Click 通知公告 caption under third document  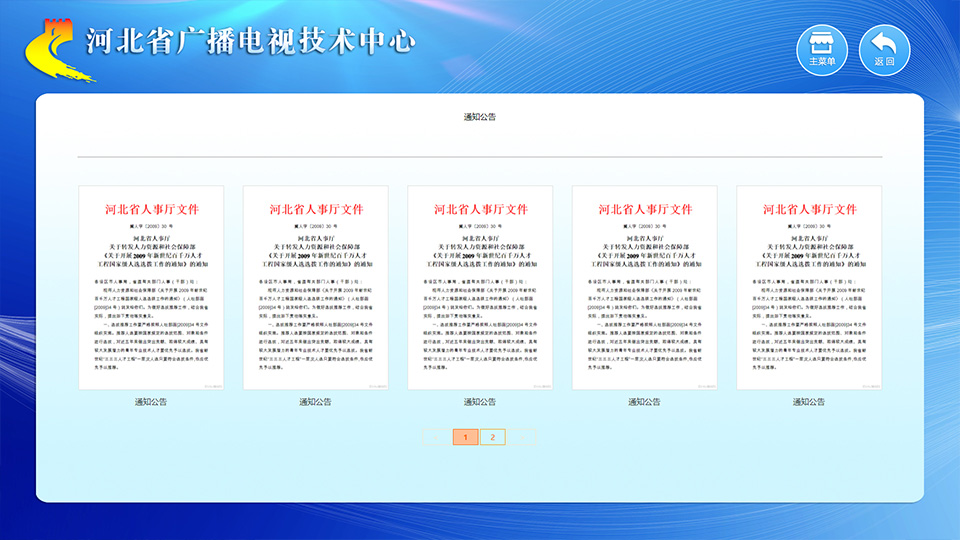tap(480, 402)
